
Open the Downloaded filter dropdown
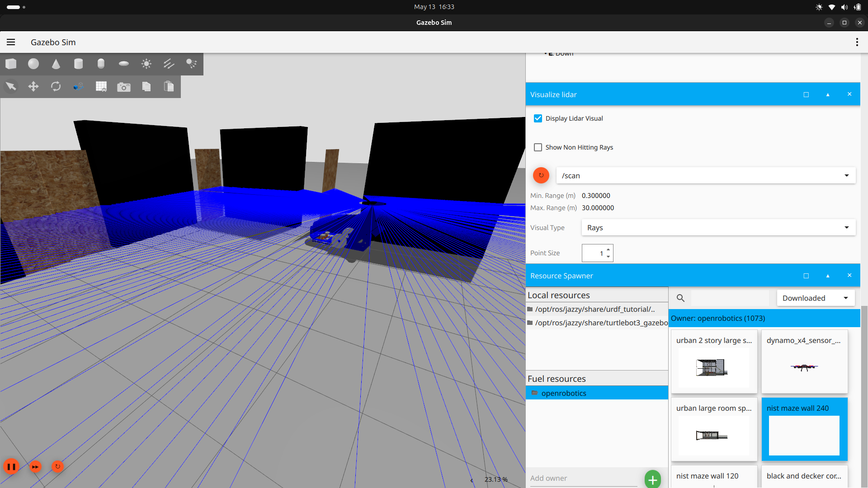(x=815, y=298)
